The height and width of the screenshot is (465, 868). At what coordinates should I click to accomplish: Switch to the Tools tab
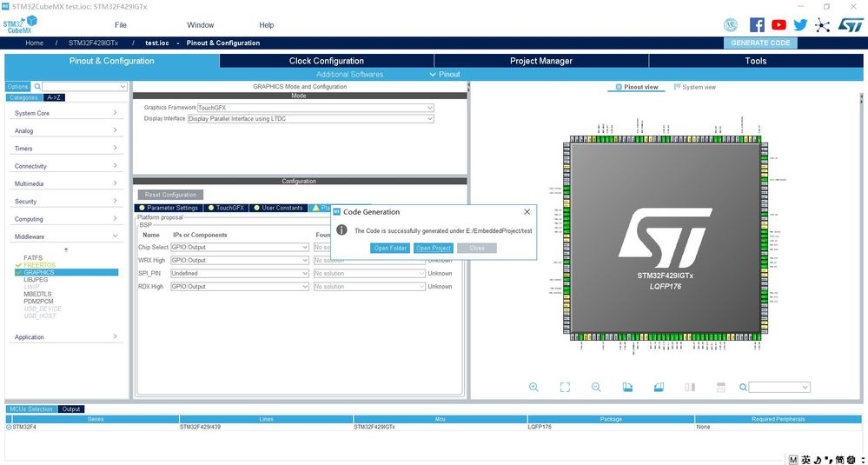[756, 61]
